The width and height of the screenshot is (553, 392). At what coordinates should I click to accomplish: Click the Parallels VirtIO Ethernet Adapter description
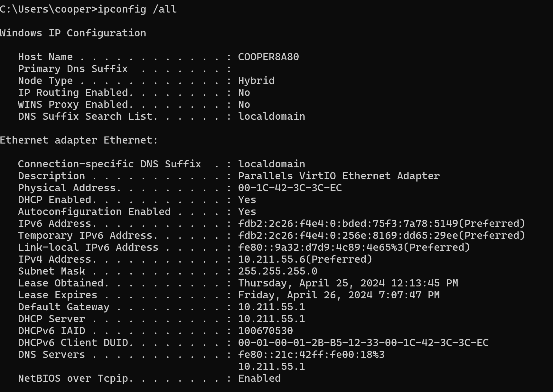point(339,176)
